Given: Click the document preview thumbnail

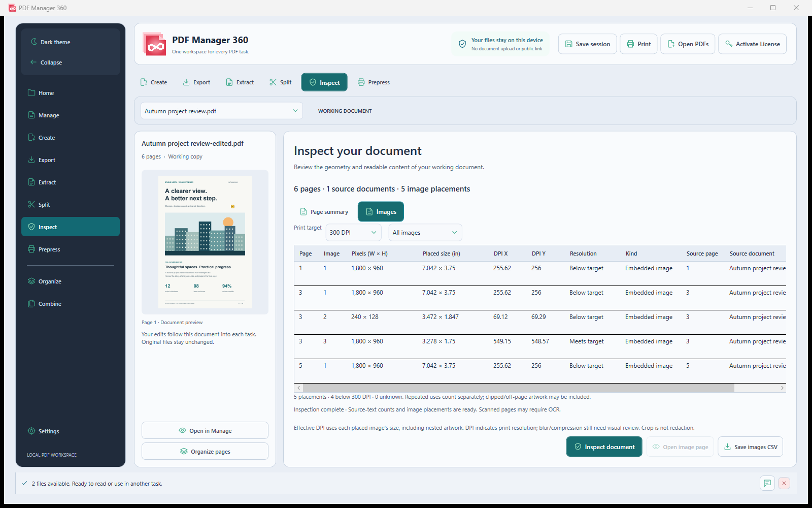Looking at the screenshot, I should 205,242.
